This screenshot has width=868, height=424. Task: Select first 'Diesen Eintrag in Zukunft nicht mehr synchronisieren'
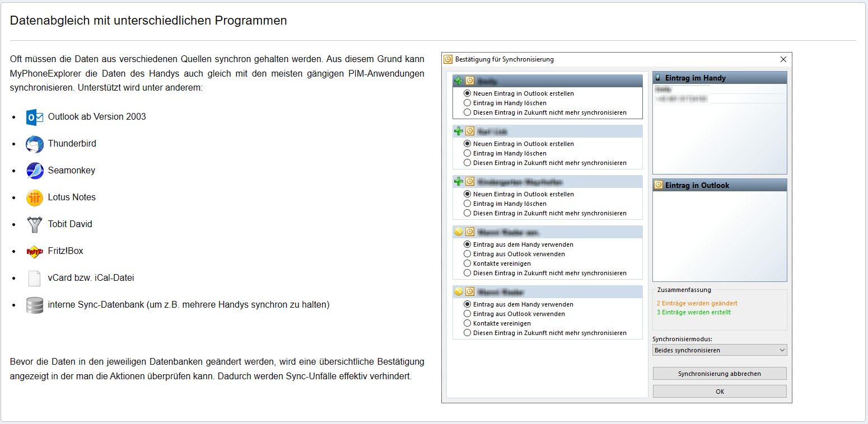pos(468,112)
